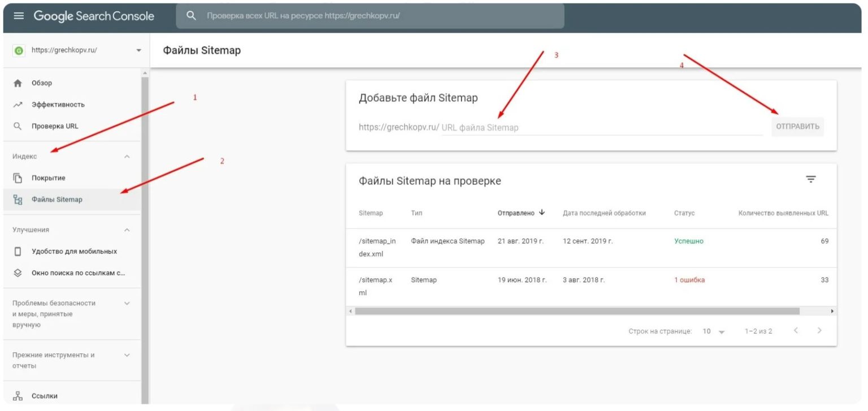Expand Прежние инструменты и отчеты section
The height and width of the screenshot is (411, 868).
[127, 356]
